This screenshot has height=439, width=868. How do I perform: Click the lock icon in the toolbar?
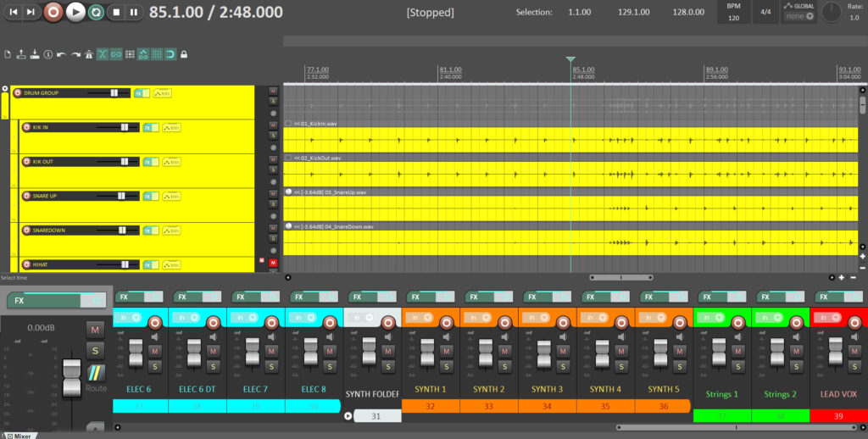182,54
